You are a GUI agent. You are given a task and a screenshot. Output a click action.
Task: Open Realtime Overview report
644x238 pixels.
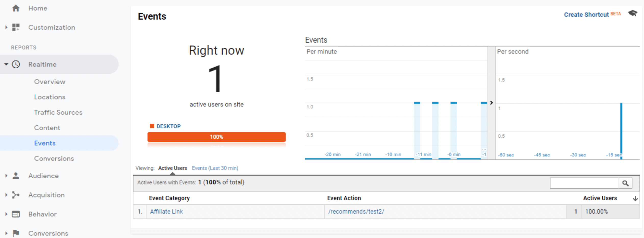[x=50, y=82]
